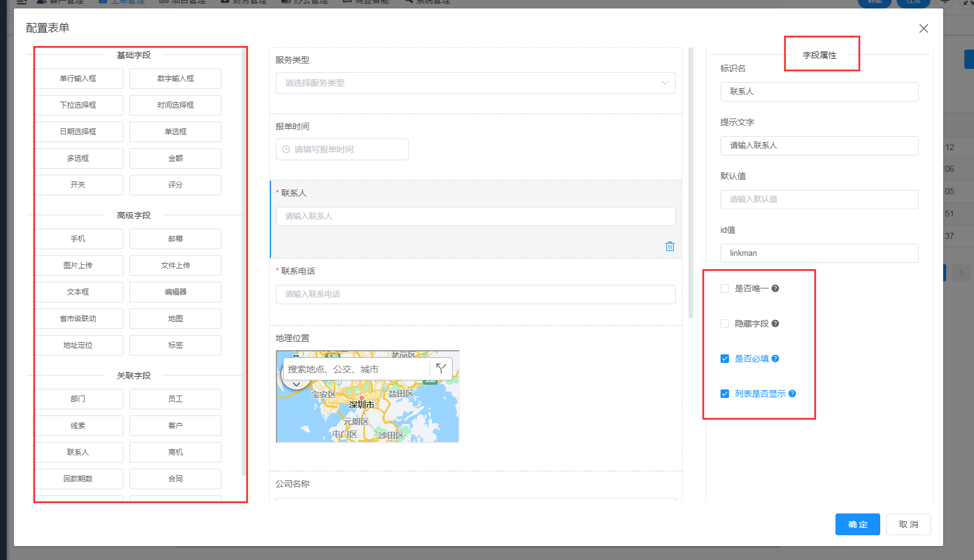This screenshot has height=560, width=974.
Task: Click help icon beside 是否必填
Action: coord(775,359)
